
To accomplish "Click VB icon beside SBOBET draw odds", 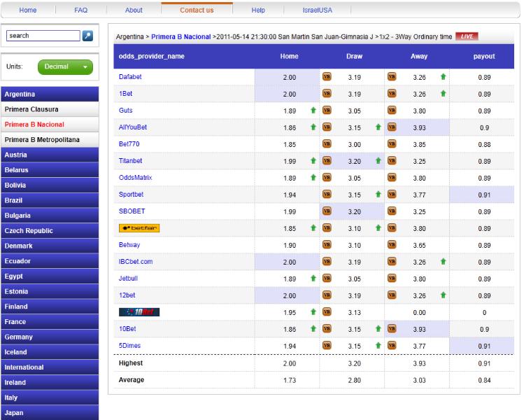I will pyautogui.click(x=327, y=211).
